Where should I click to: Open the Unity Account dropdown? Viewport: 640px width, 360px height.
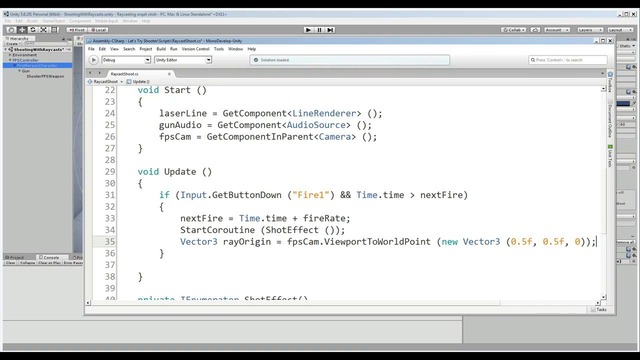pyautogui.click(x=557, y=30)
